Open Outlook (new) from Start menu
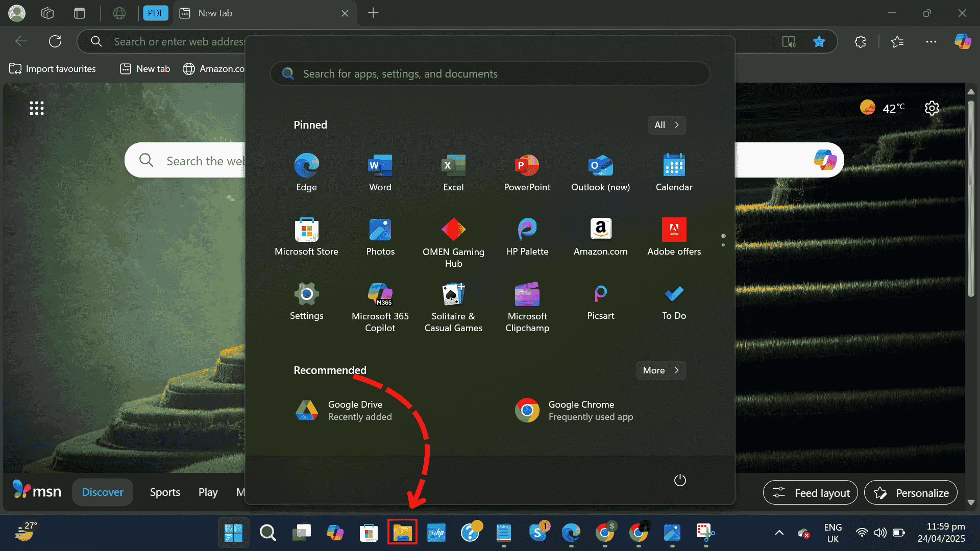980x551 pixels. coord(601,172)
